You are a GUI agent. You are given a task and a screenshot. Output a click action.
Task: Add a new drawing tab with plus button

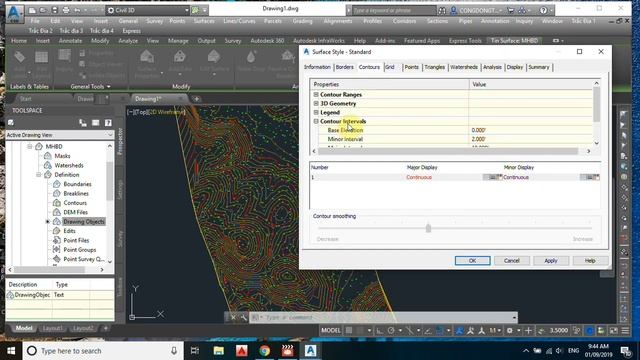pyautogui.click(x=196, y=99)
